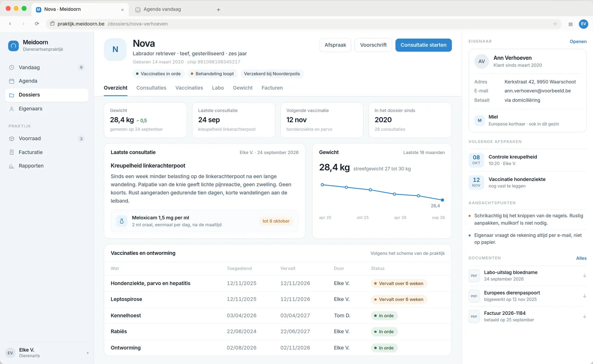
Task: Open the browser side panel icon
Action: coord(571,24)
